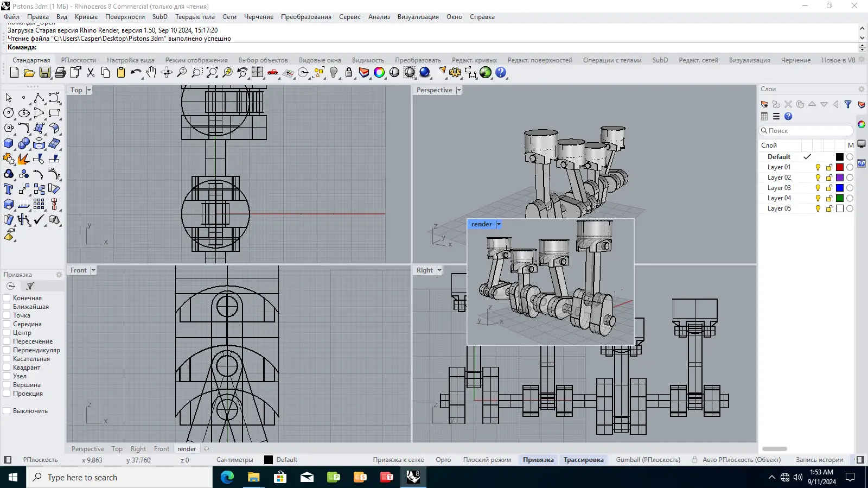Click the Undo arrow in toolbar

click(x=136, y=73)
